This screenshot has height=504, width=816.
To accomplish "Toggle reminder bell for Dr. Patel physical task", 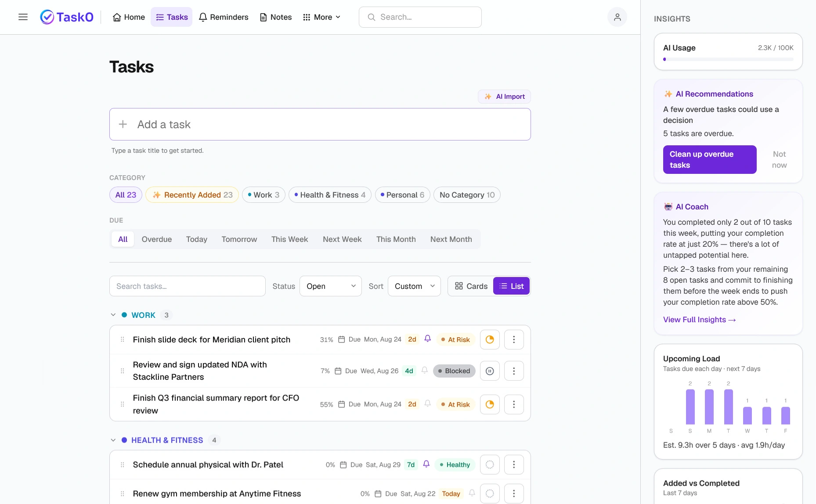I will pos(426,464).
